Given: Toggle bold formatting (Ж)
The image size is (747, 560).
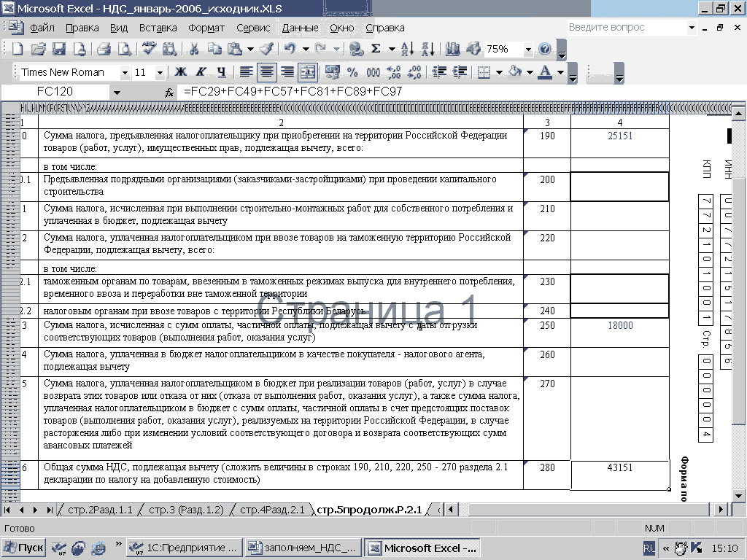Looking at the screenshot, I should point(180,72).
